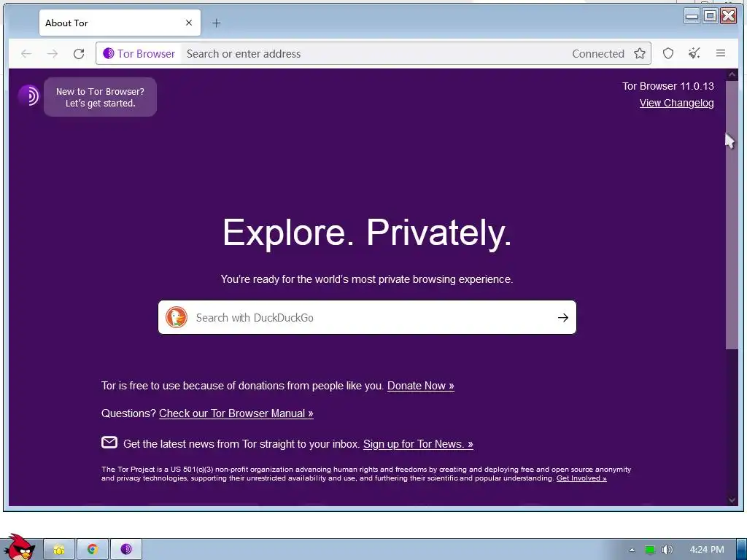Click the New Identity broom icon
This screenshot has width=747, height=560.
694,53
